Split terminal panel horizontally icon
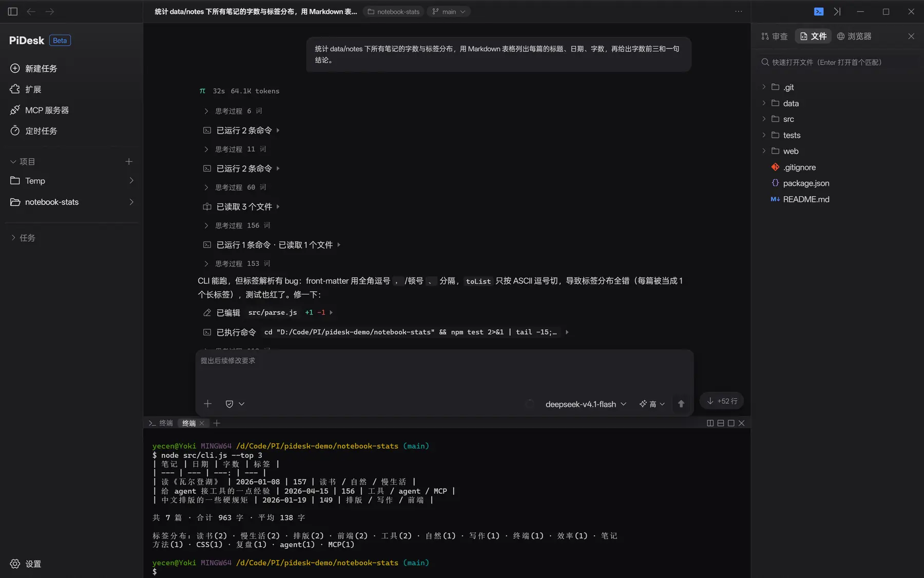Image resolution: width=924 pixels, height=578 pixels. coord(721,423)
